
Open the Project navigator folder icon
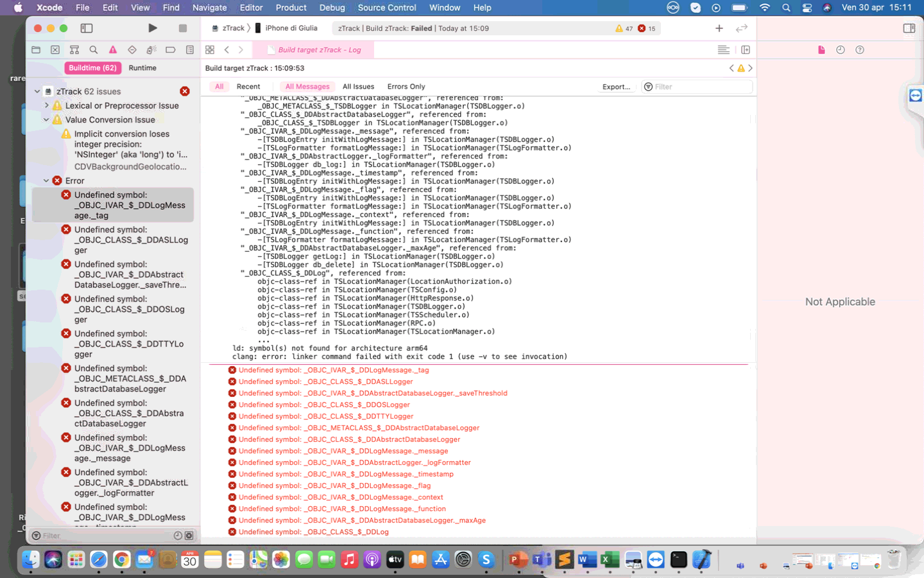36,49
